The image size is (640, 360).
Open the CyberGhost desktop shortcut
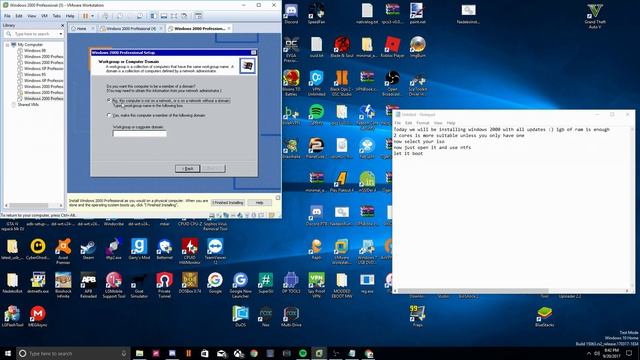click(x=38, y=249)
